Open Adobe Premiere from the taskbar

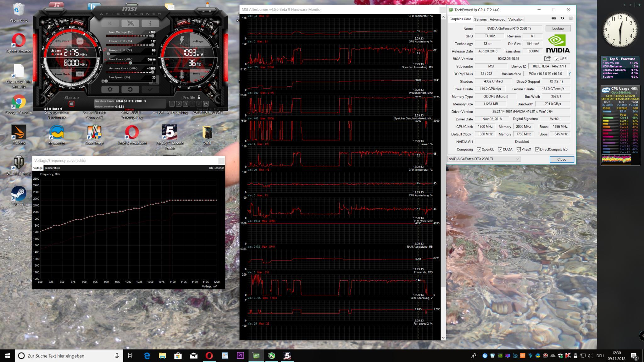tap(240, 356)
